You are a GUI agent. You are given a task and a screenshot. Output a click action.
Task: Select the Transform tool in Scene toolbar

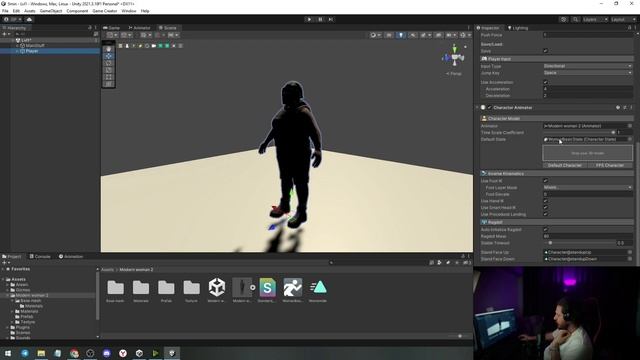109,84
